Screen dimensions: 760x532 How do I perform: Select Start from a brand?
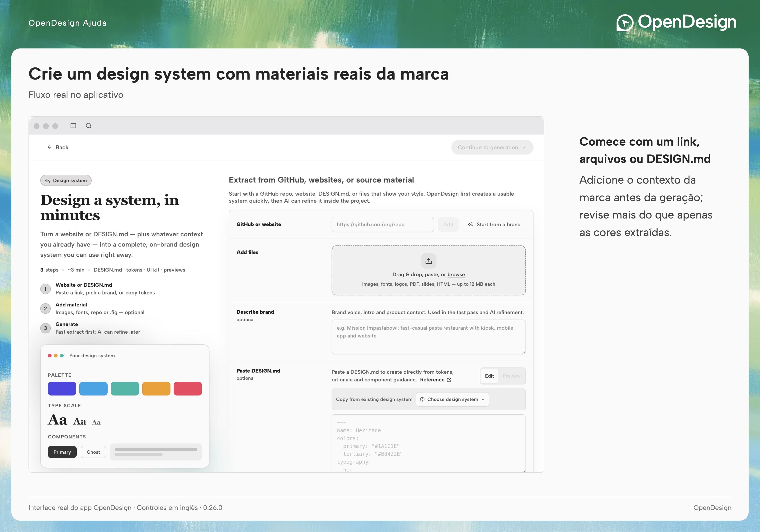pos(494,224)
